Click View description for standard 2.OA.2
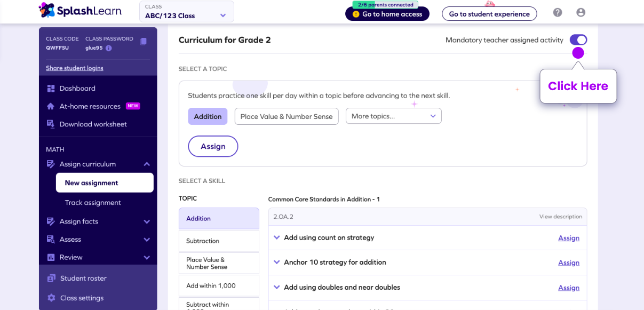 pyautogui.click(x=560, y=217)
